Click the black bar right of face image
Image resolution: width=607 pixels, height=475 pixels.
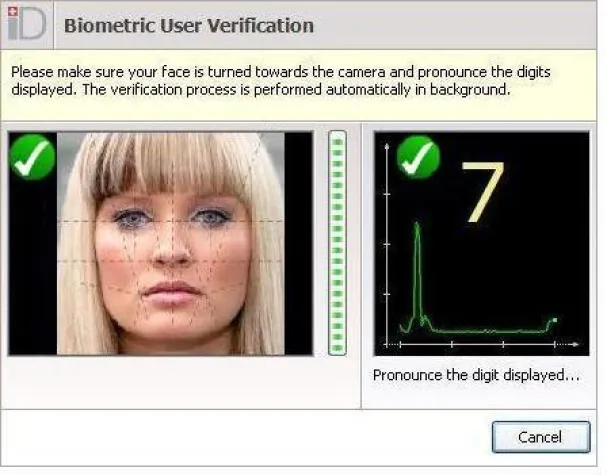tap(298, 244)
